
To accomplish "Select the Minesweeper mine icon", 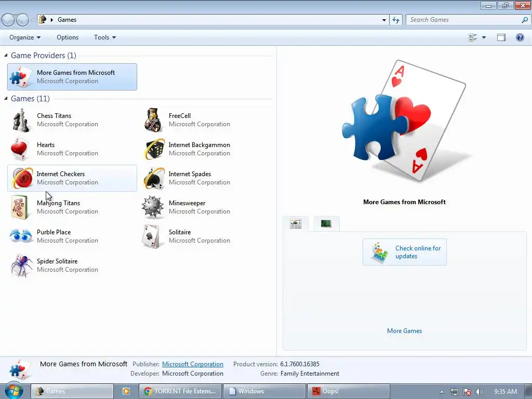I will point(152,207).
